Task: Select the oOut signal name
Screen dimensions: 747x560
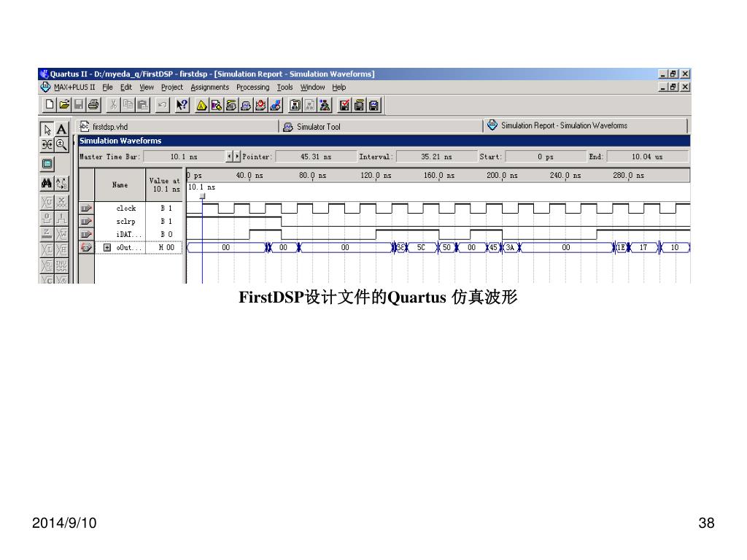Action: 128,248
